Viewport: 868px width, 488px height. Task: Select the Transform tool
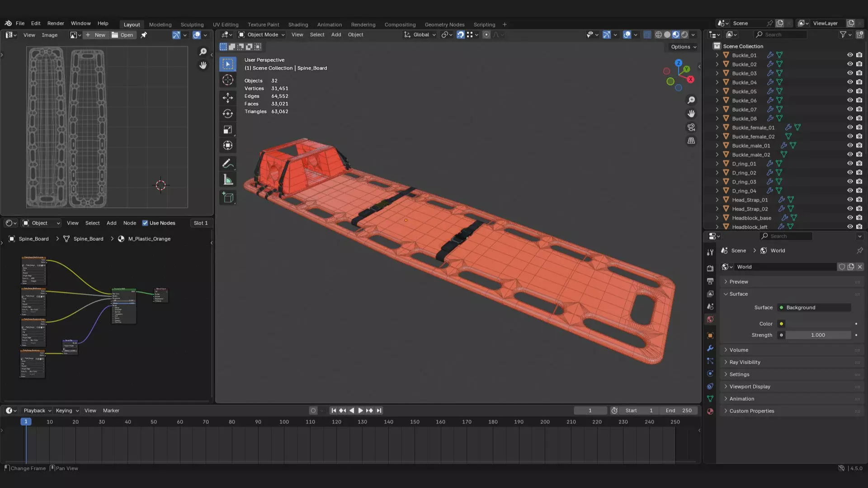228,145
